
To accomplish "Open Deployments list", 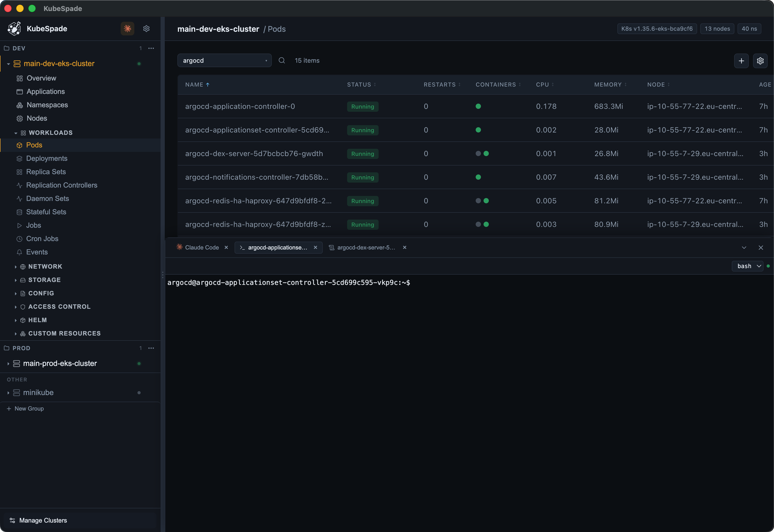I will coord(47,158).
